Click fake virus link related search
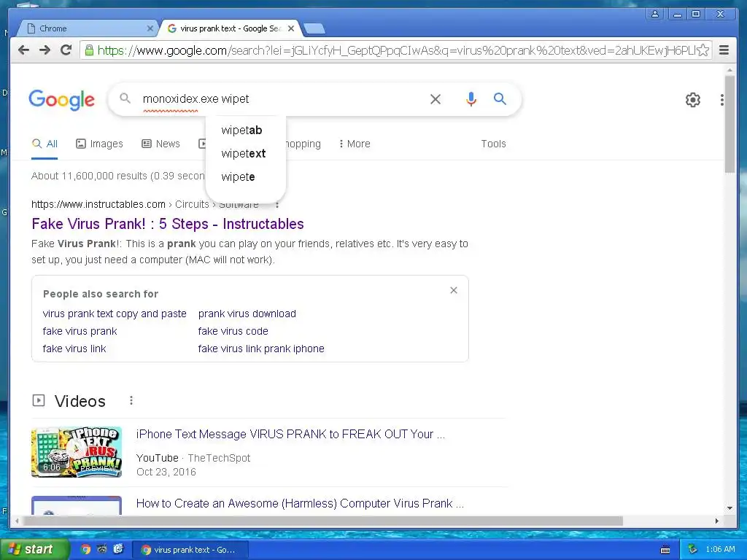 (x=74, y=349)
